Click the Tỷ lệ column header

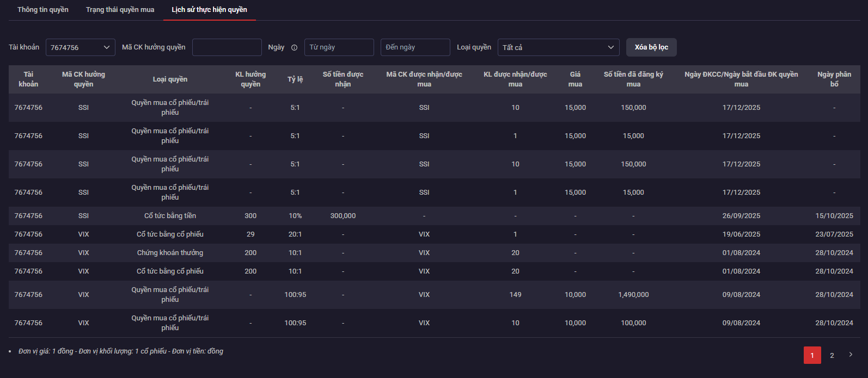pos(295,79)
